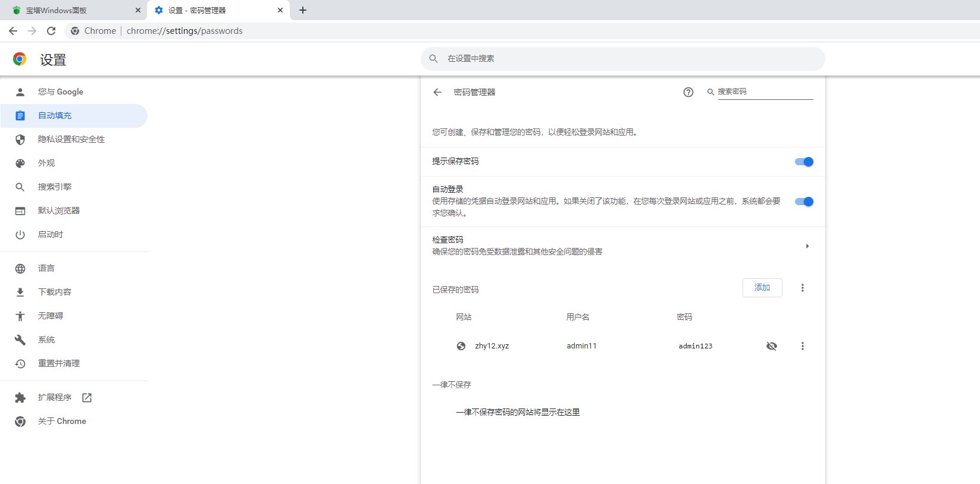Toggle 提示保存密码 switch off
980x484 pixels.
tap(804, 162)
